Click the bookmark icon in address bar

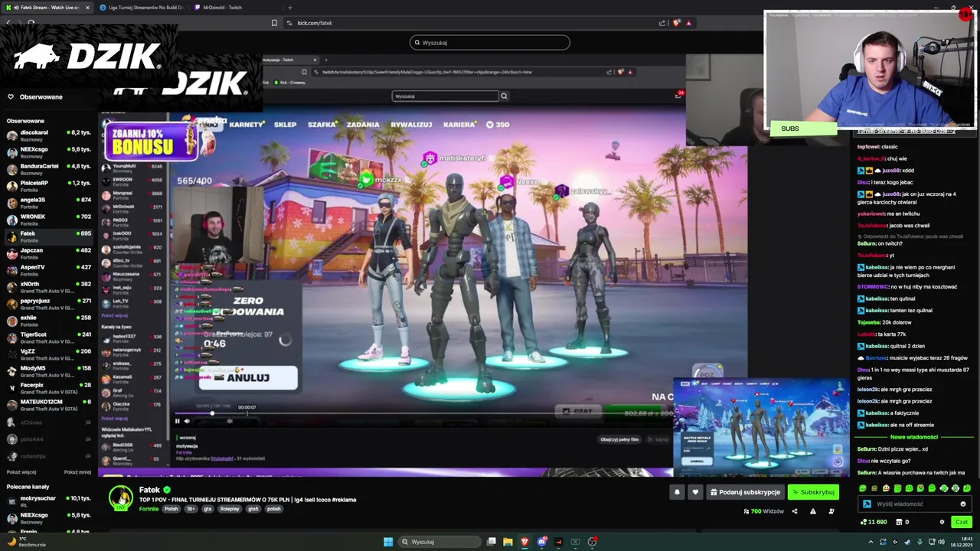point(274,23)
